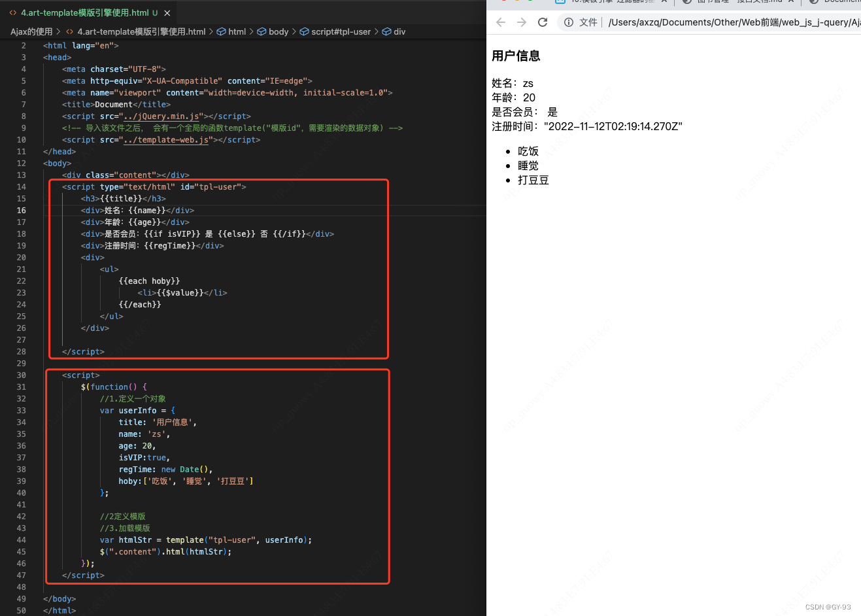Click the 用户信息 heading in browser page
The height and width of the screenshot is (616, 861).
coord(516,56)
